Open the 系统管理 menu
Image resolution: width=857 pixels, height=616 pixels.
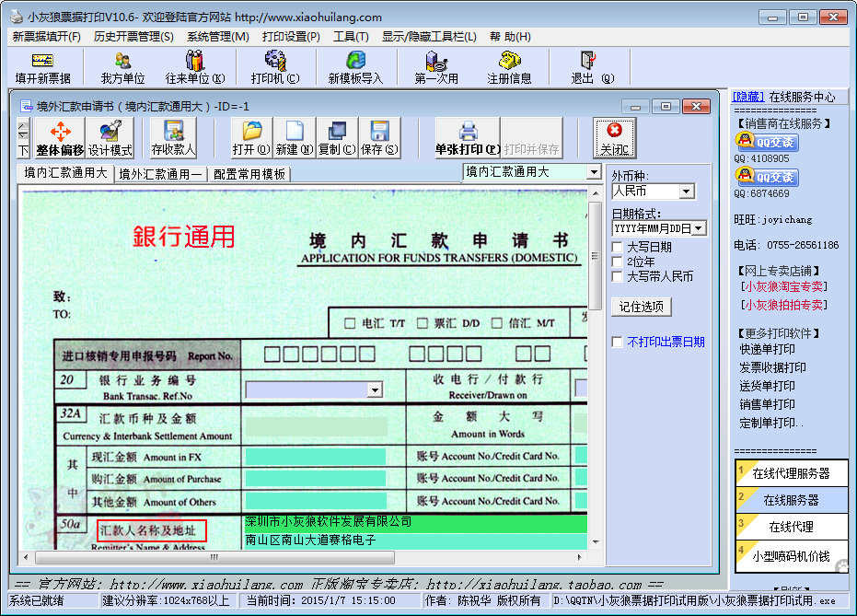click(217, 37)
